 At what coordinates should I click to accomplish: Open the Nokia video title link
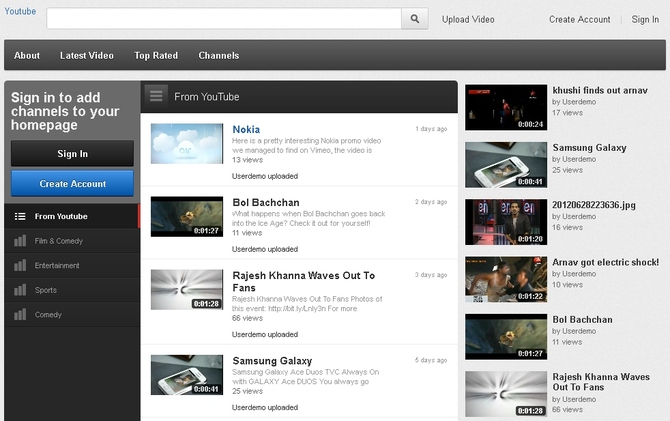[x=246, y=129]
